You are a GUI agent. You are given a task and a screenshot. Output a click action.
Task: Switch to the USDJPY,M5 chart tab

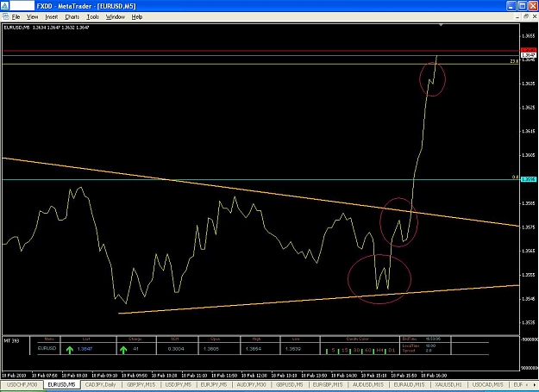[178, 385]
